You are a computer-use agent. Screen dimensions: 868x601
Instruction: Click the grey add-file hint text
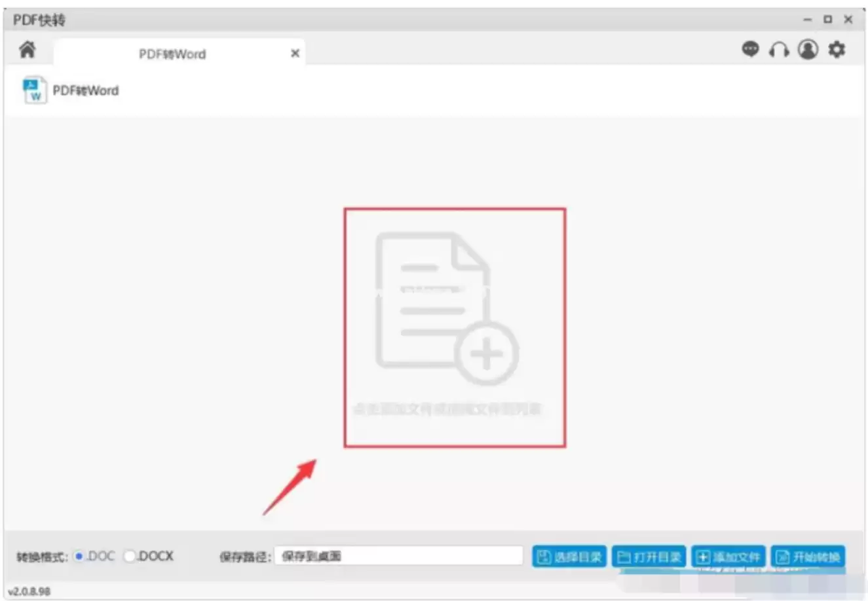pyautogui.click(x=447, y=410)
